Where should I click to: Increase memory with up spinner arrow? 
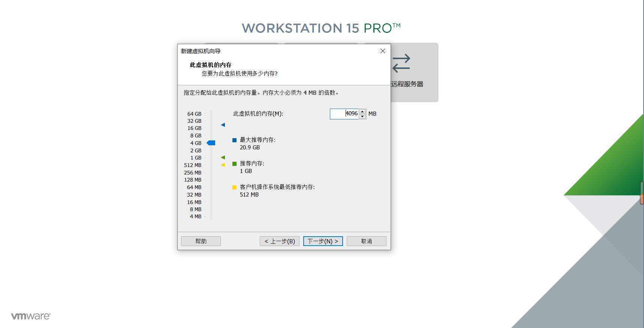tap(362, 112)
